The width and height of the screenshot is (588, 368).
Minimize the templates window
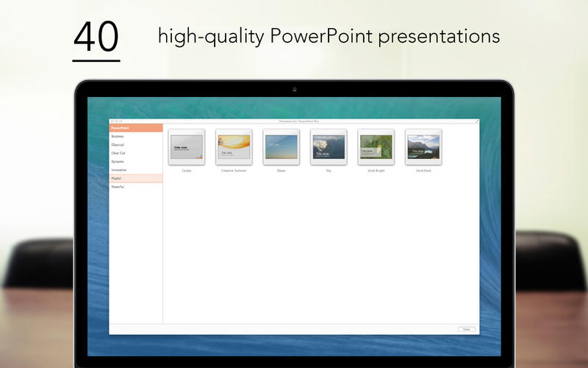116,121
